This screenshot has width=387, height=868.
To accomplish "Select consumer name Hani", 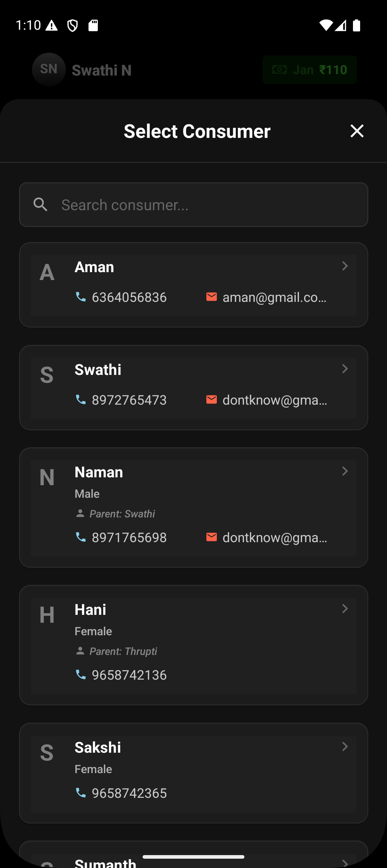I will [x=90, y=610].
